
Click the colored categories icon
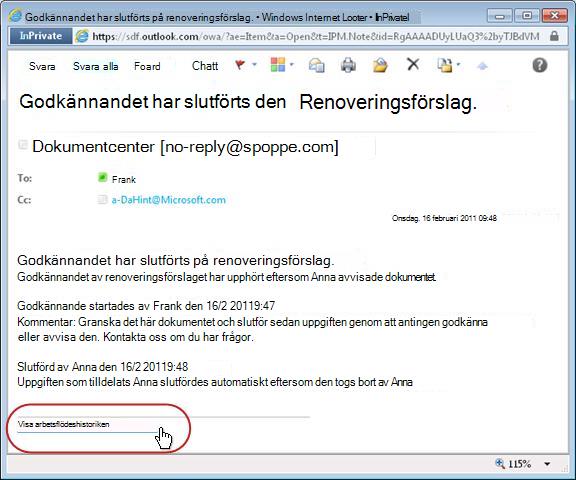click(278, 65)
